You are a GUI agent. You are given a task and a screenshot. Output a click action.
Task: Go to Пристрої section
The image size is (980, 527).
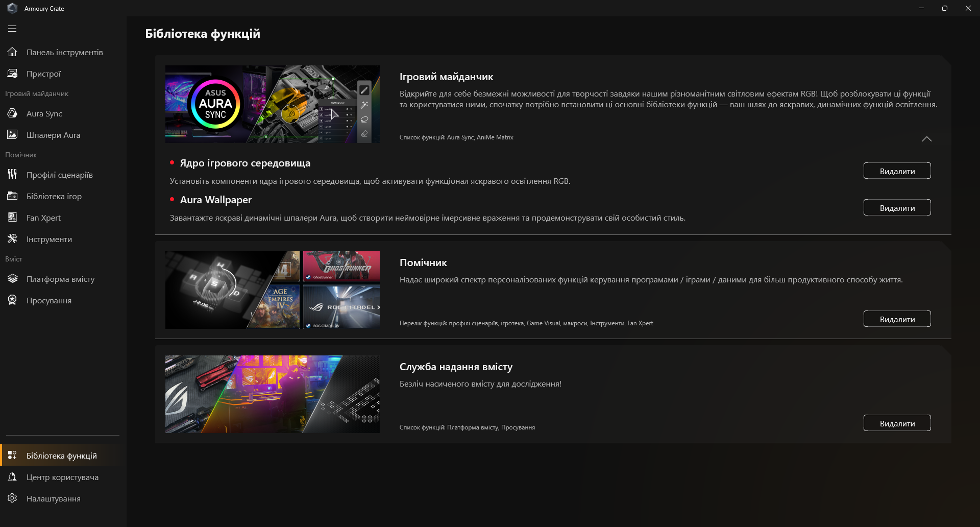63,74
